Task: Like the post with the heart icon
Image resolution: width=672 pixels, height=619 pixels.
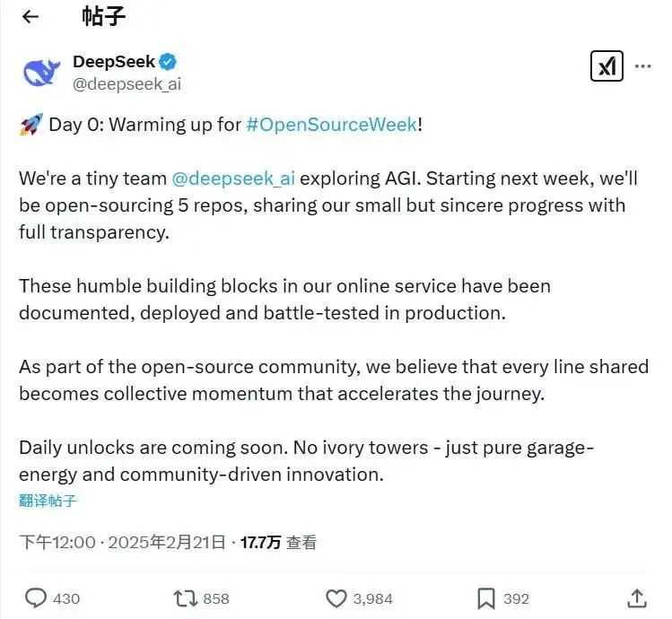Action: (x=336, y=597)
